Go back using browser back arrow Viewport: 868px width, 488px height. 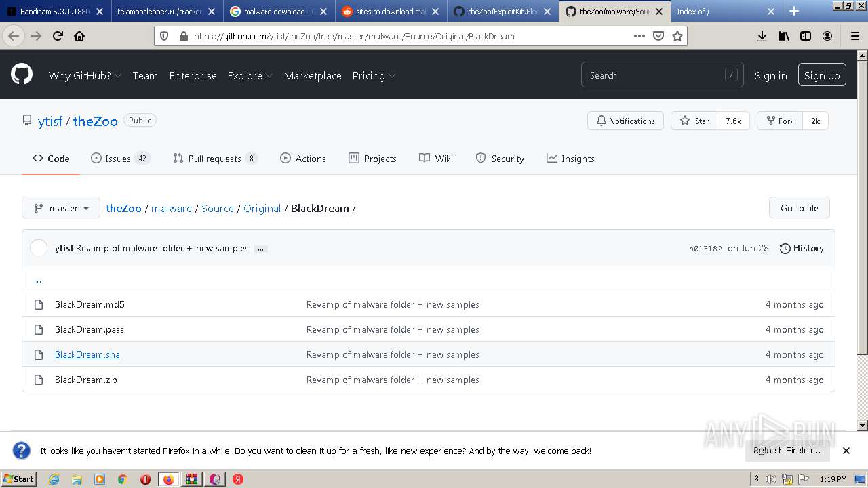pyautogui.click(x=14, y=36)
